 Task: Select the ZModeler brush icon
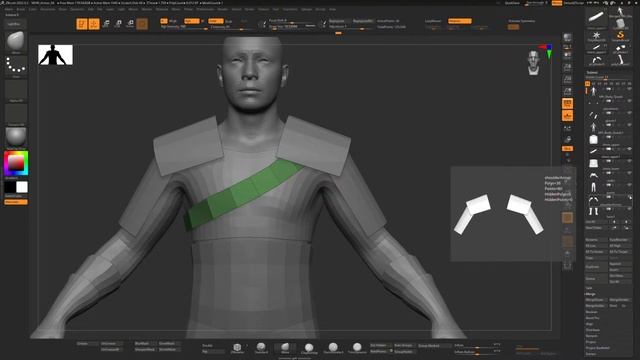(237, 348)
